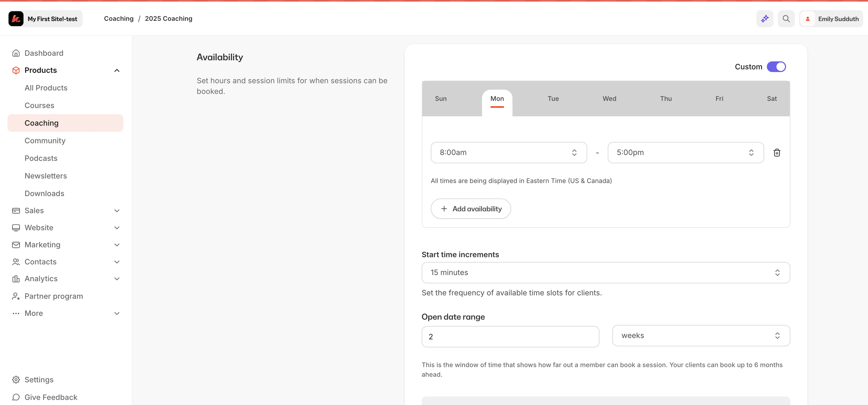
Task: Click the Products box icon
Action: point(16,70)
